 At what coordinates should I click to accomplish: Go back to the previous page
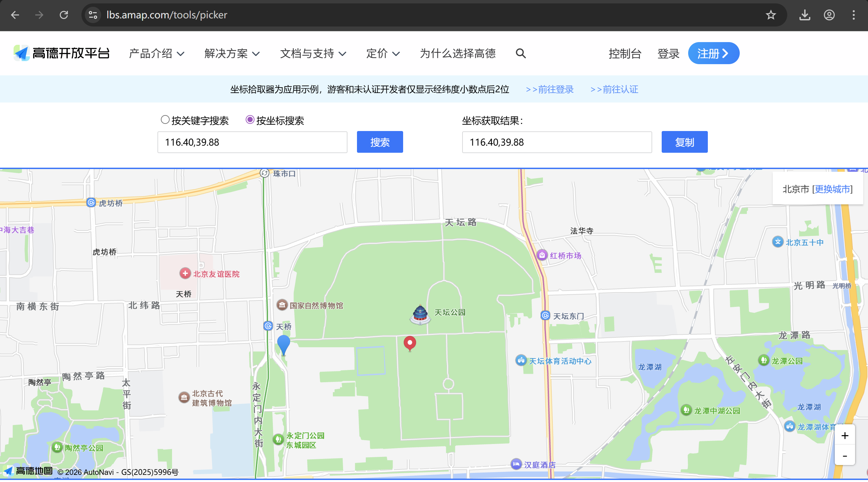(x=15, y=15)
